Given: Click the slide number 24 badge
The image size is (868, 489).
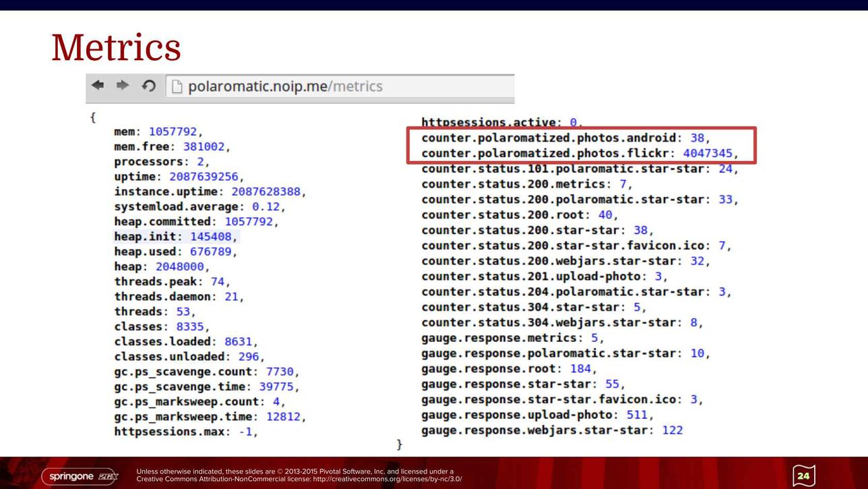Looking at the screenshot, I should [803, 476].
